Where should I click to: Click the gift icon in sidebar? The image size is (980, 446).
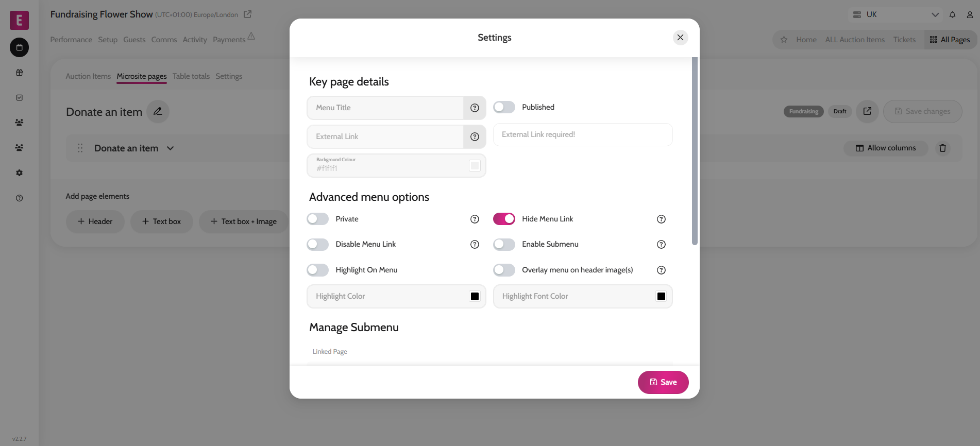click(19, 73)
